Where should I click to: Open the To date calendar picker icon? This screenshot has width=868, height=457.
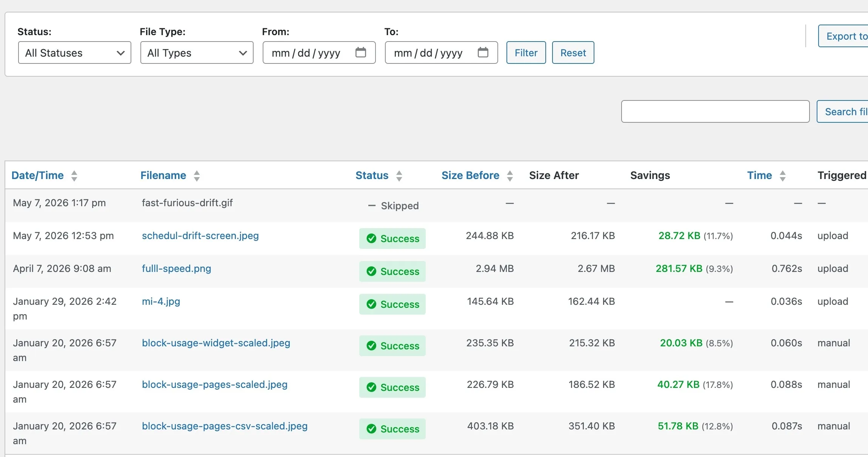[483, 52]
